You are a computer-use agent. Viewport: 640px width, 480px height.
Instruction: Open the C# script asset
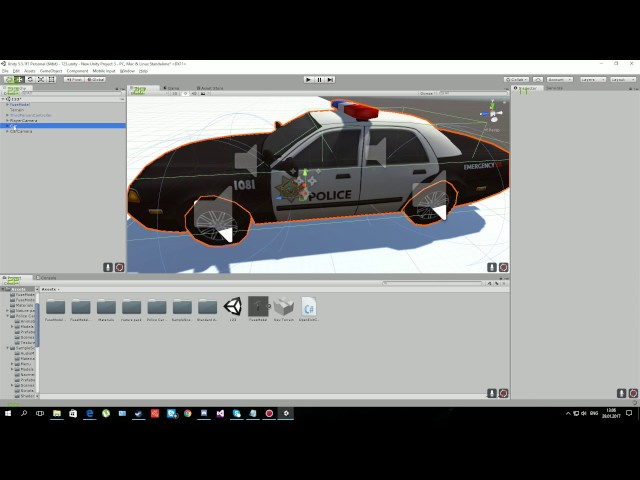(x=308, y=307)
